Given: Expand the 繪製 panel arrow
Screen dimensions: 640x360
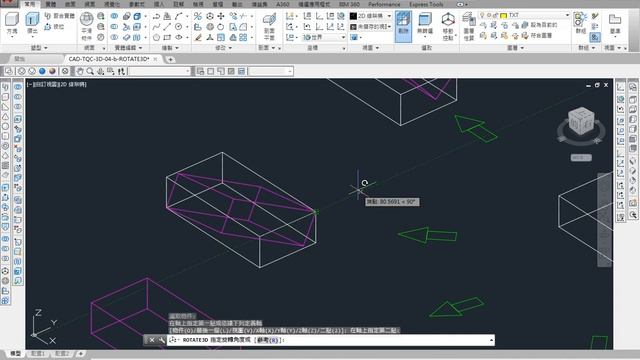Looking at the screenshot, I should [177, 48].
